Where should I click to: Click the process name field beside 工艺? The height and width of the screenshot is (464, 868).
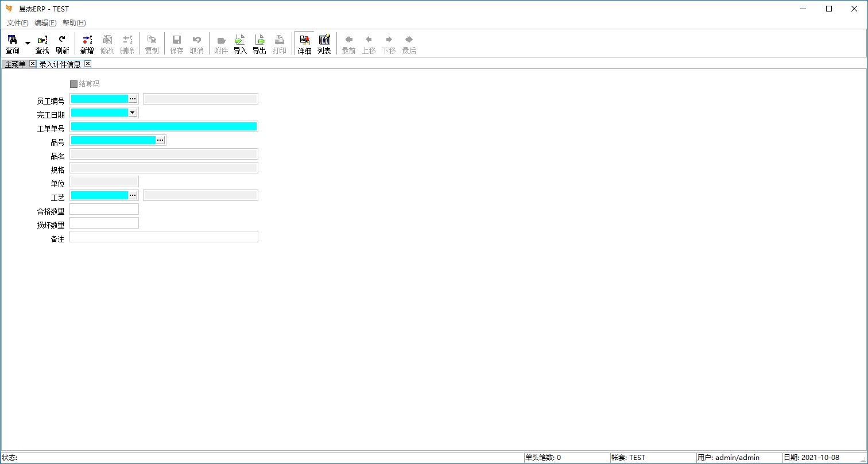pyautogui.click(x=200, y=195)
